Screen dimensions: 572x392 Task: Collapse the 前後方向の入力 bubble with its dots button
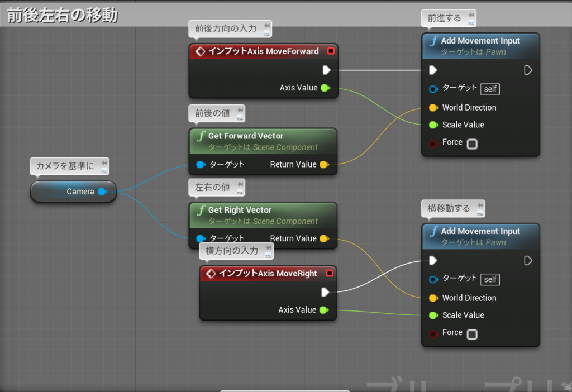[266, 34]
